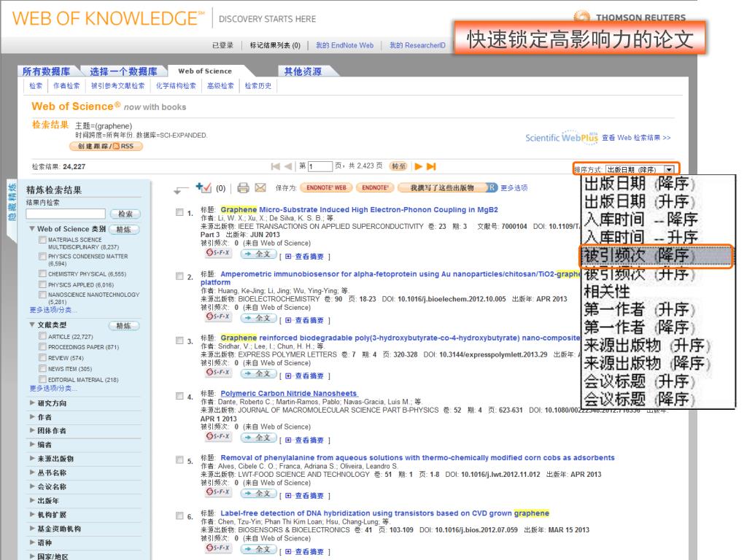
Task: Click the 结果内检索 search field
Action: pos(66,214)
